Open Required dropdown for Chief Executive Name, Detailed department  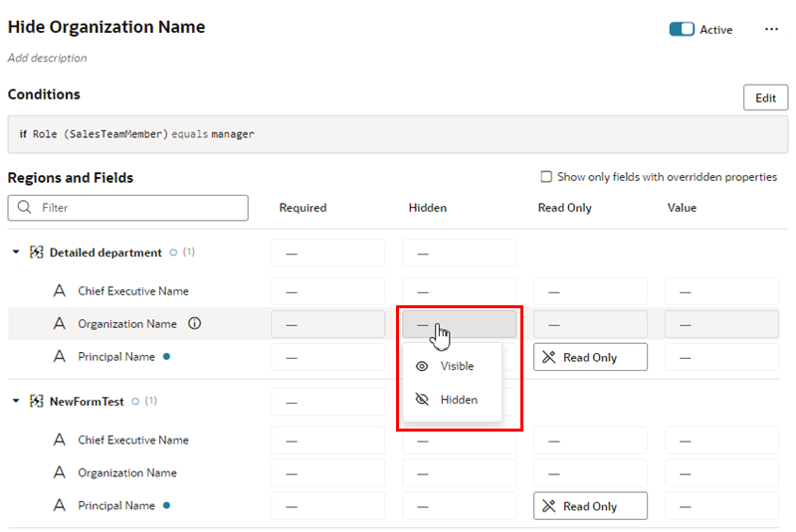point(328,291)
